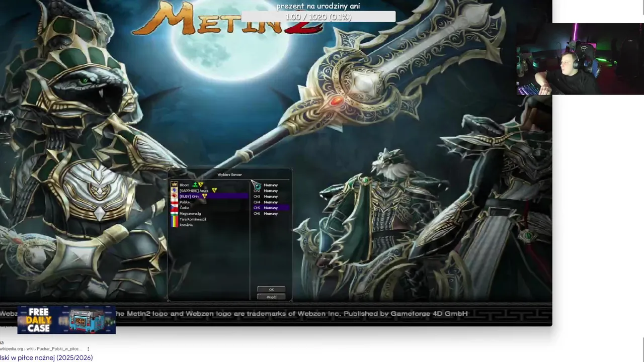Click the Czech flag icon
Viewport: 644px width, 362px height.
pyautogui.click(x=174, y=207)
